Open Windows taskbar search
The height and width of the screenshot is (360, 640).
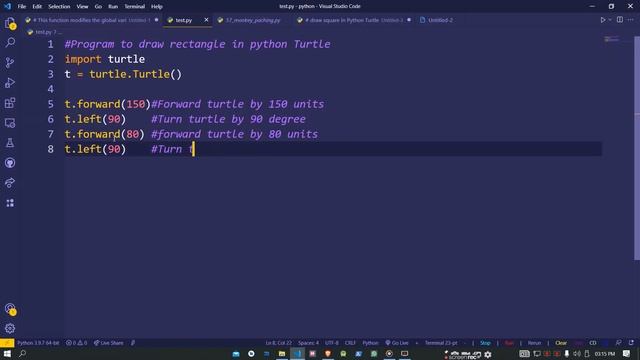click(x=22, y=353)
